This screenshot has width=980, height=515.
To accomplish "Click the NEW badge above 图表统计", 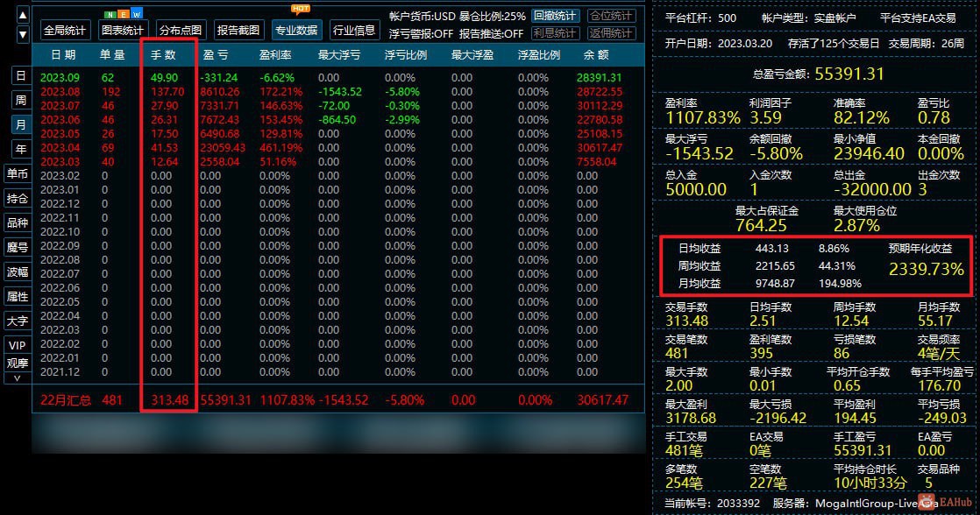I will (x=124, y=14).
